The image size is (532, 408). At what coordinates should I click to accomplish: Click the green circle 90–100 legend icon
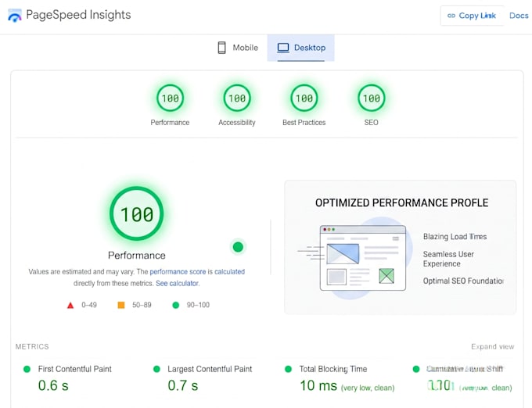tap(176, 305)
